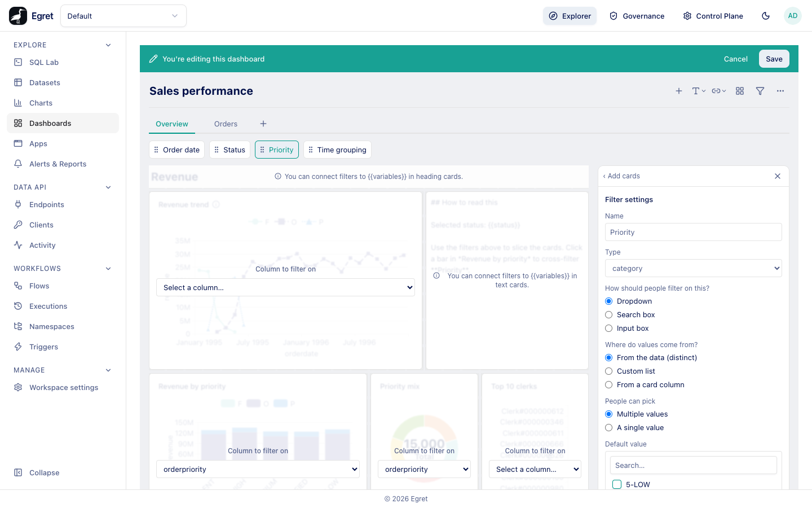Open the text card T icon menu
Image resolution: width=812 pixels, height=508 pixels.
click(699, 91)
